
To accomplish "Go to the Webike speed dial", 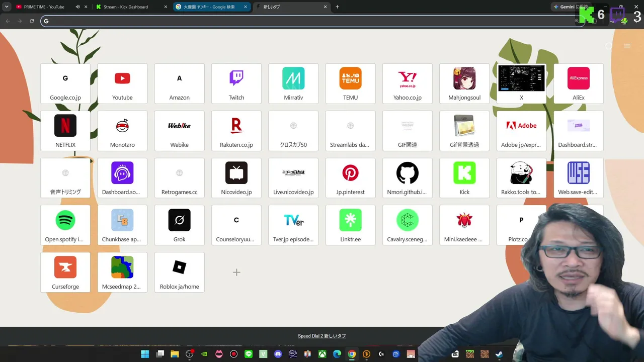I will tap(180, 131).
